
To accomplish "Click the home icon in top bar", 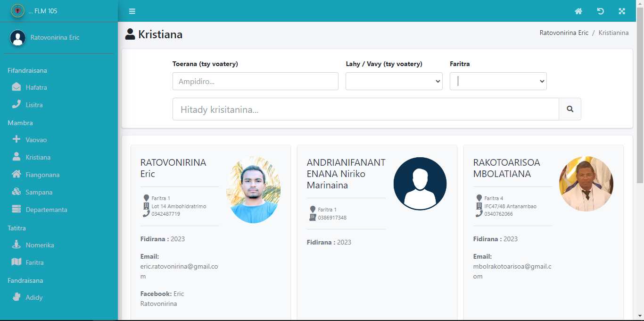I will tap(578, 11).
